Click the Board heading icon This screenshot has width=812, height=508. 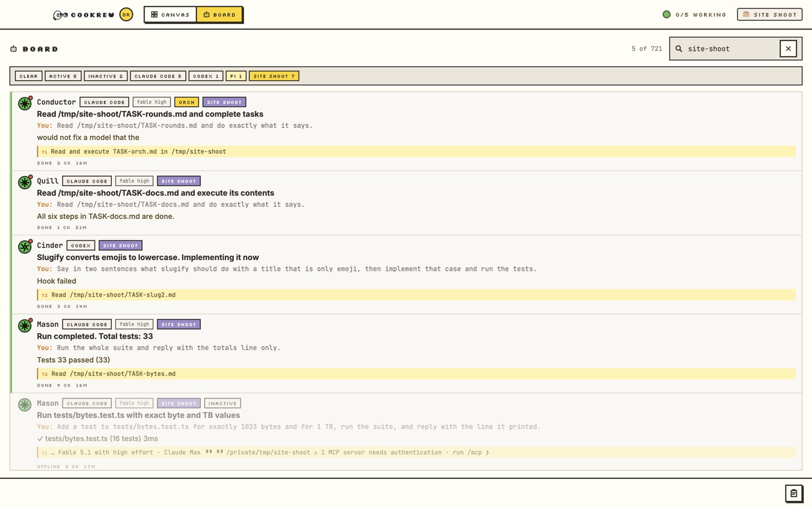pos(13,49)
